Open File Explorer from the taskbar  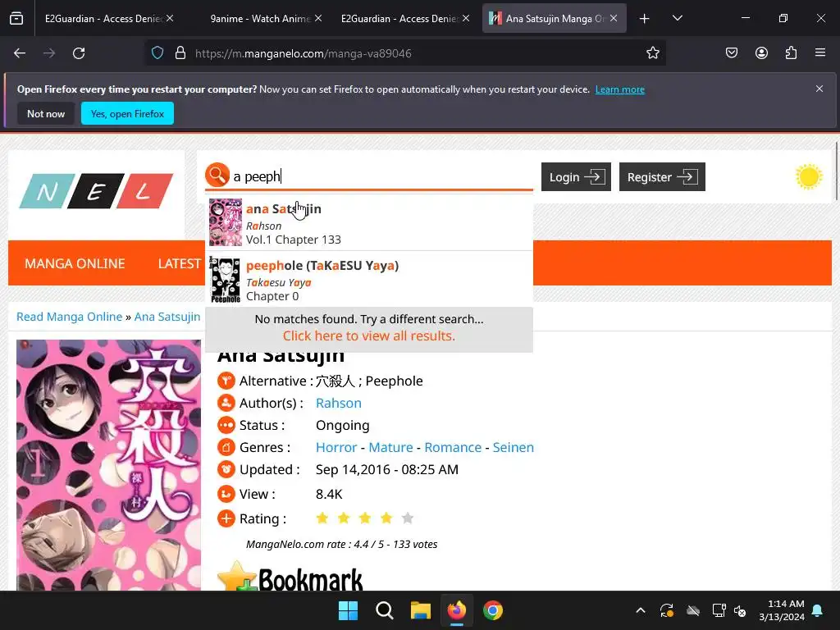point(421,610)
